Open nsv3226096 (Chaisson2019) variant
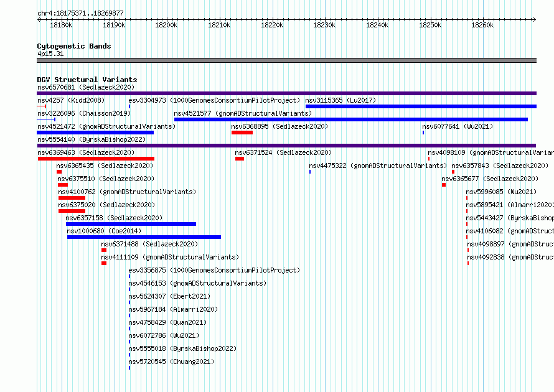The image size is (554, 392). pos(84,113)
